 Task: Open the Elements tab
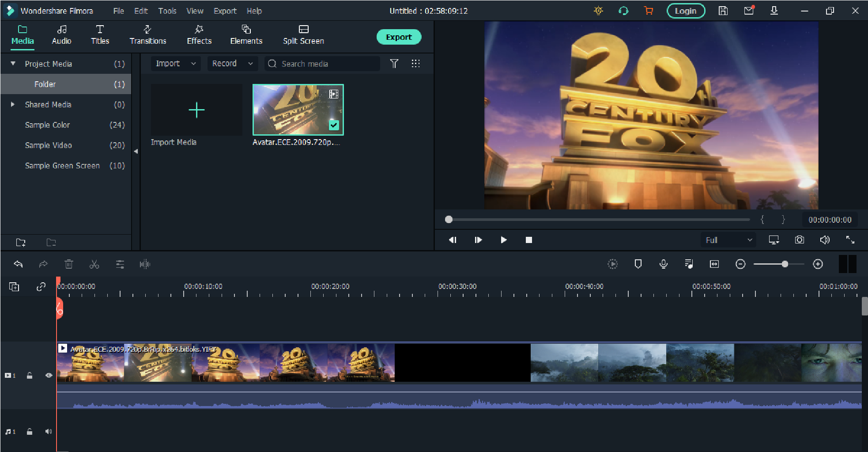point(246,35)
